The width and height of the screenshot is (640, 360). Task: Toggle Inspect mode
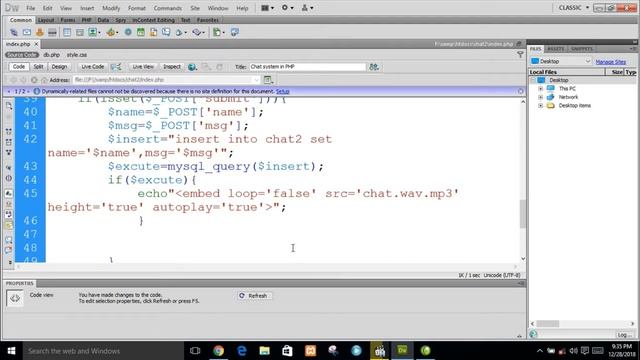(172, 67)
